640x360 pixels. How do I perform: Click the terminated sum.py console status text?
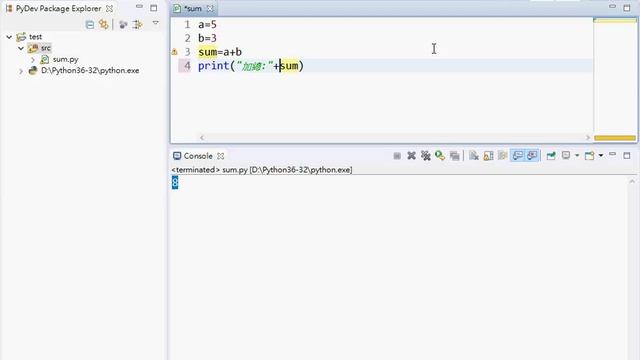(262, 170)
